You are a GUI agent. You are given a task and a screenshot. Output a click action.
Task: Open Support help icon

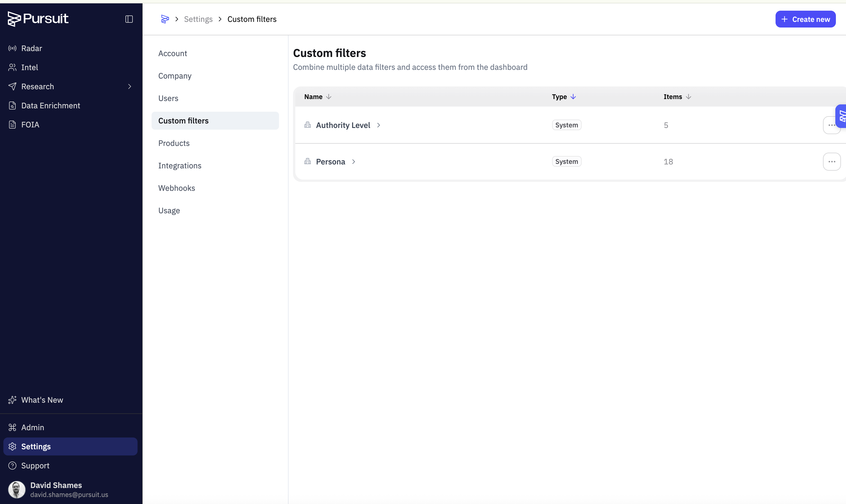tap(12, 466)
